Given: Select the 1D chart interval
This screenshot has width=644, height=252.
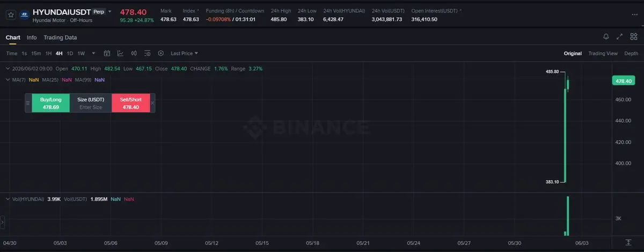Looking at the screenshot, I should tap(70, 54).
